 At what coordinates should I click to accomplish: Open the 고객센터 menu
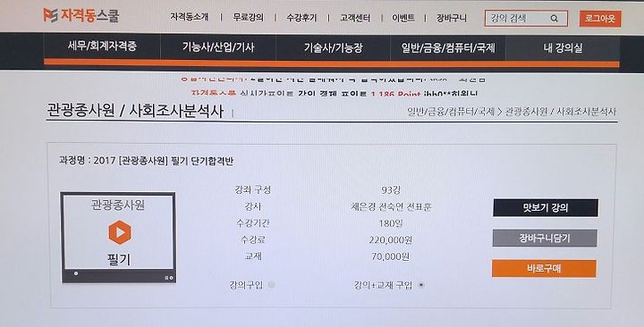point(355,19)
